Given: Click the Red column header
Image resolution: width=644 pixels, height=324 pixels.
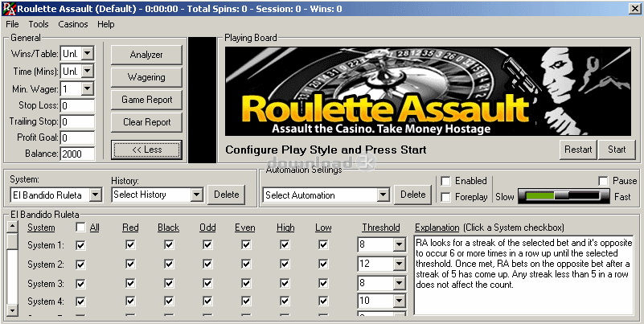Looking at the screenshot, I should pyautogui.click(x=130, y=228).
